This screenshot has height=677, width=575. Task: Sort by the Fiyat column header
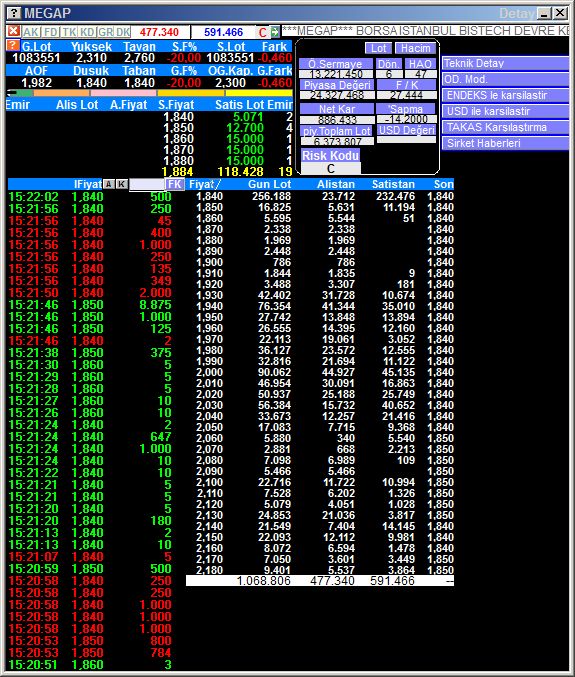pyautogui.click(x=202, y=184)
